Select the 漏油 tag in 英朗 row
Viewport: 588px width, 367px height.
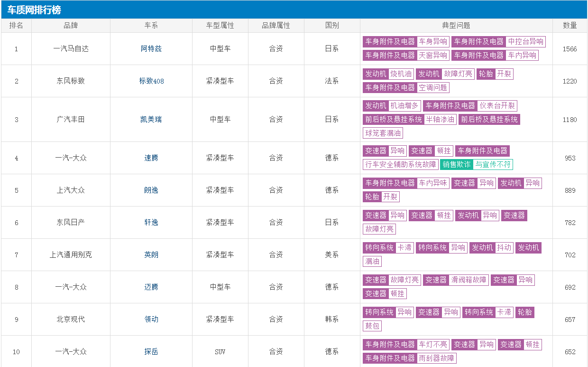372,261
